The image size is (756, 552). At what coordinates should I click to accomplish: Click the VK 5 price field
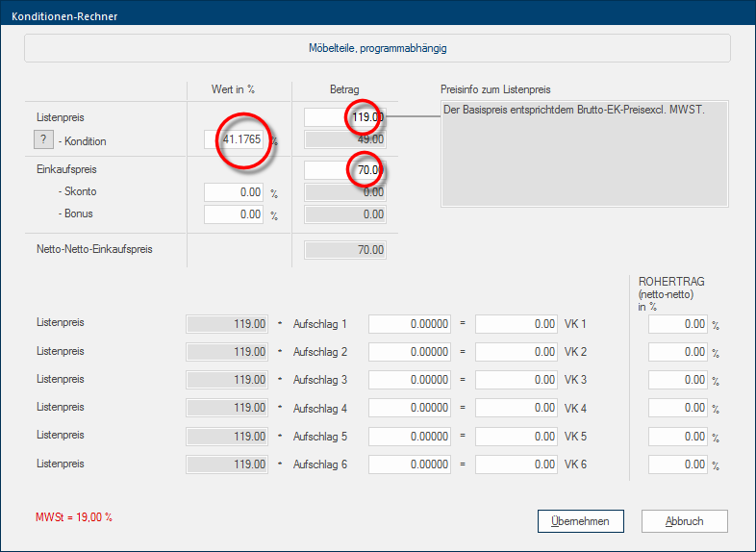click(516, 437)
